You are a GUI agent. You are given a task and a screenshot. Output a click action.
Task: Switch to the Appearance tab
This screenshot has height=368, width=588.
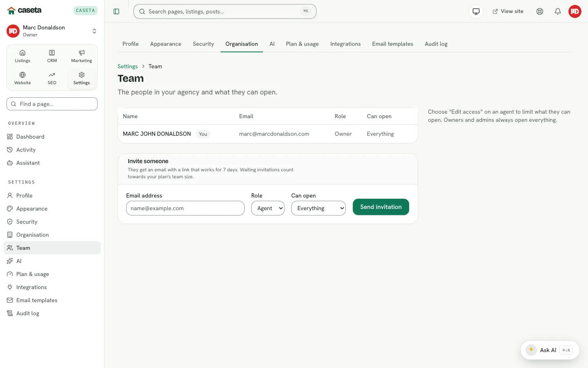166,44
